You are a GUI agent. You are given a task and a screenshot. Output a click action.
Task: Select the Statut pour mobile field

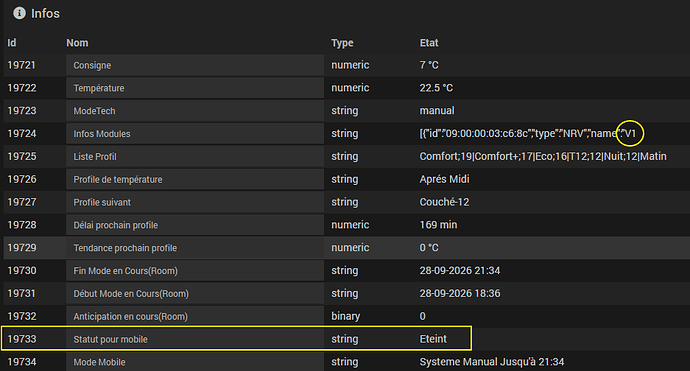195,339
